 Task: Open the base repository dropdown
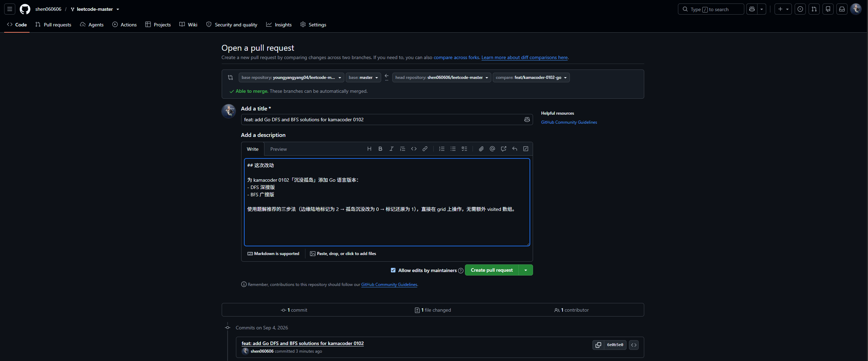point(291,77)
